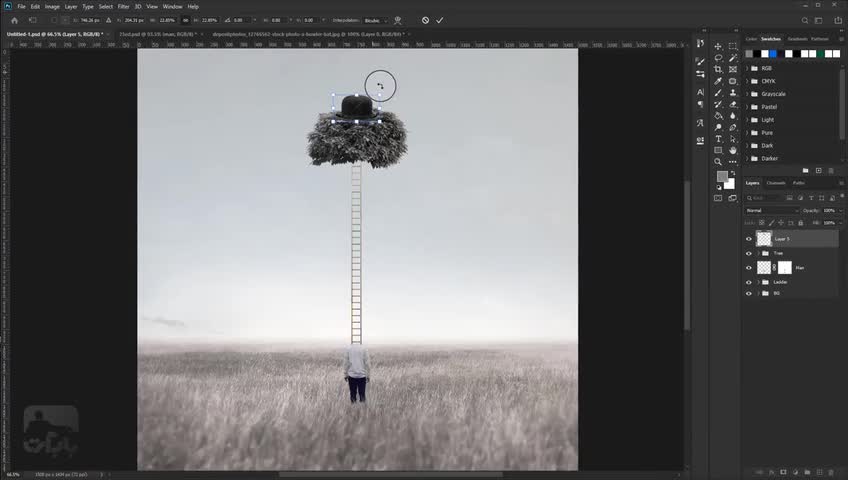Switch to the Gradients tab
Viewport: 848px width, 480px height.
coord(797,39)
